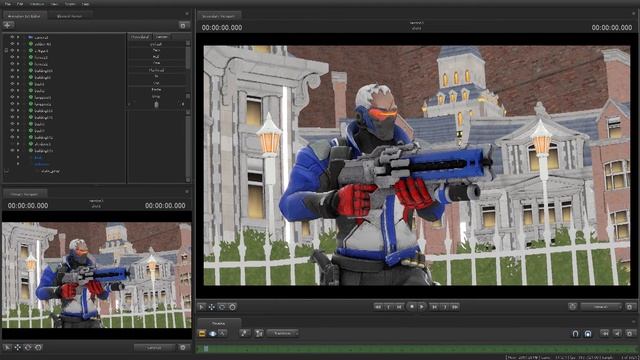Toggle visibility eye of camera1
Screen dimensions: 640x360
point(12,37)
